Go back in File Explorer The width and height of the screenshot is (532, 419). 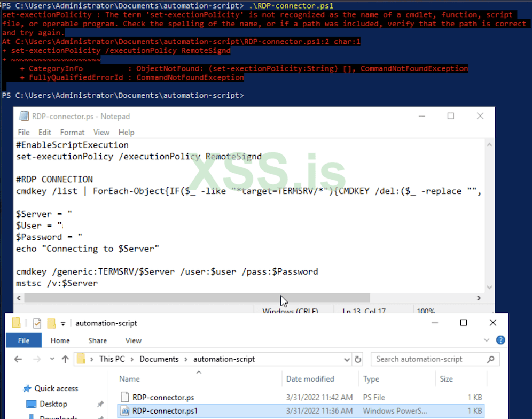tap(18, 359)
